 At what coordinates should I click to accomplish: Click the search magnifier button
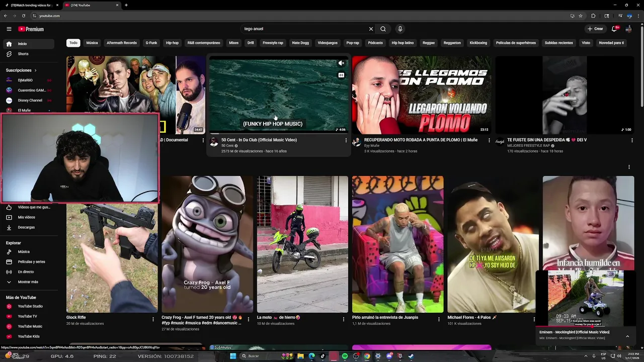point(383,29)
